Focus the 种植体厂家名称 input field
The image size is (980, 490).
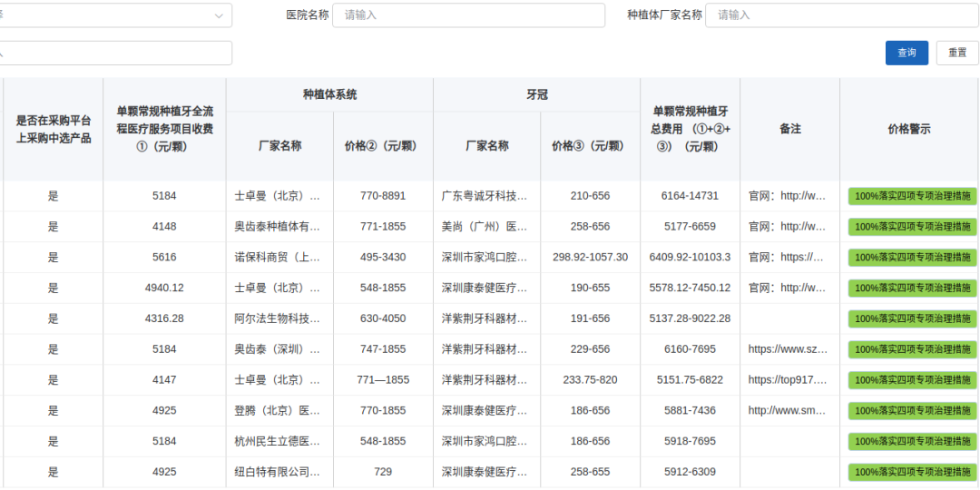coord(841,15)
